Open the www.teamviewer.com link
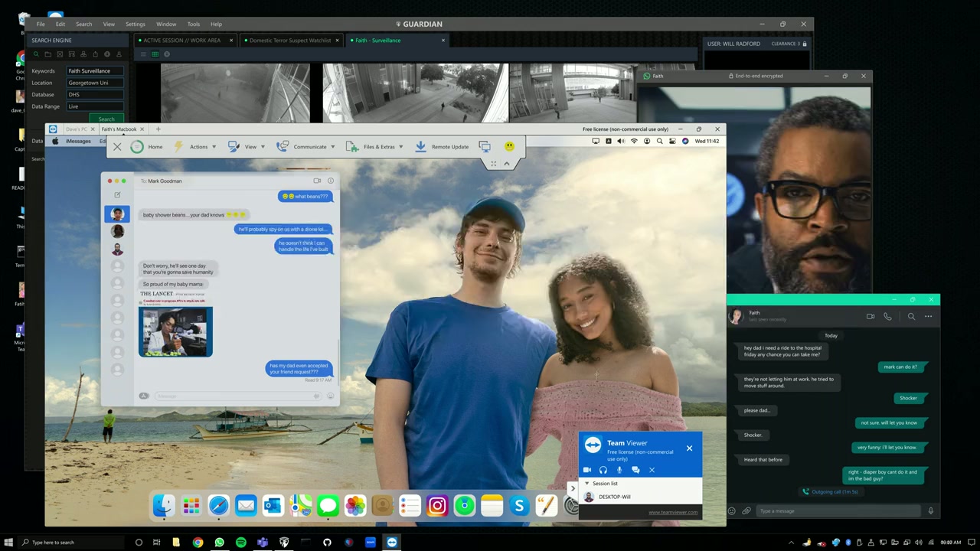 pyautogui.click(x=673, y=512)
